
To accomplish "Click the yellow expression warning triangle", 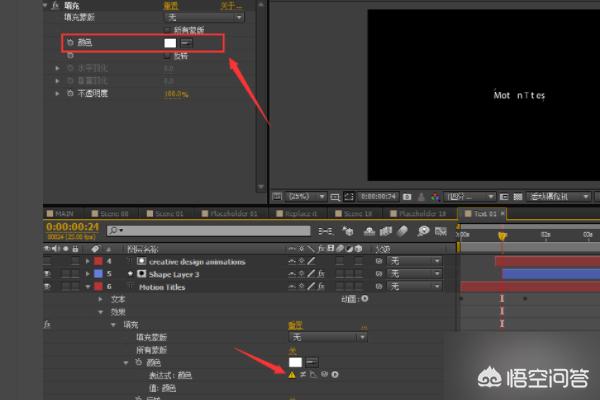I will click(x=292, y=374).
